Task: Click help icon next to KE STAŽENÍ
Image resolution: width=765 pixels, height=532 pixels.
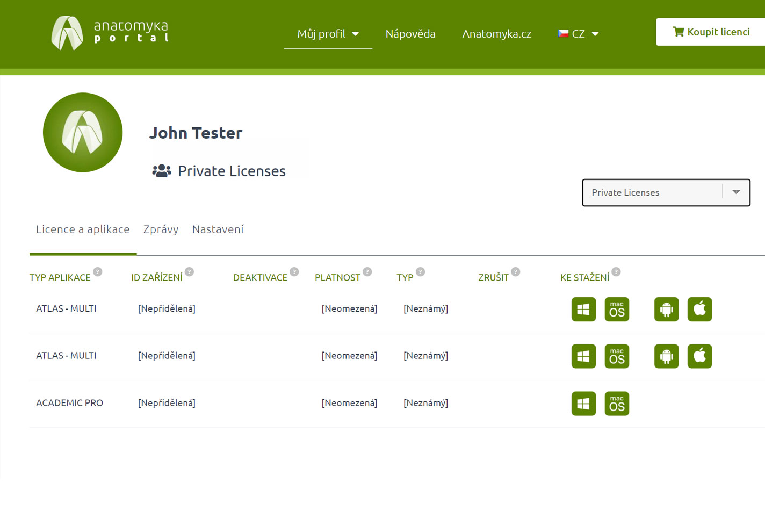Action: 616,272
